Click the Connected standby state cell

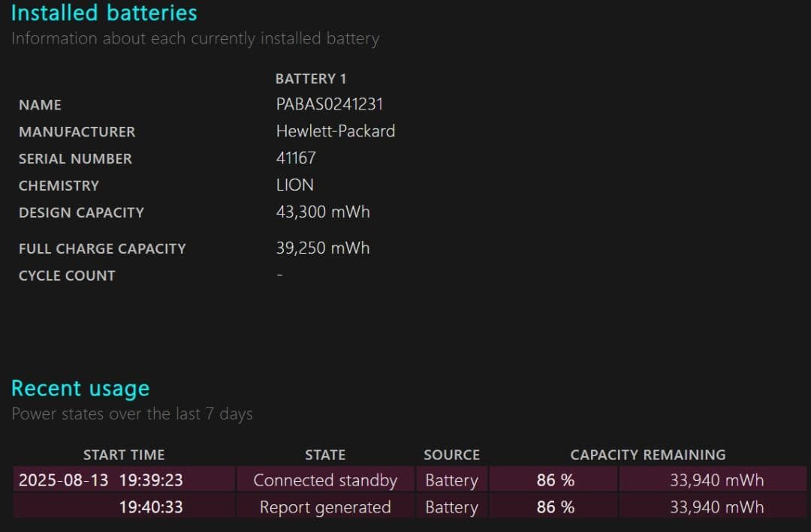pyautogui.click(x=325, y=480)
